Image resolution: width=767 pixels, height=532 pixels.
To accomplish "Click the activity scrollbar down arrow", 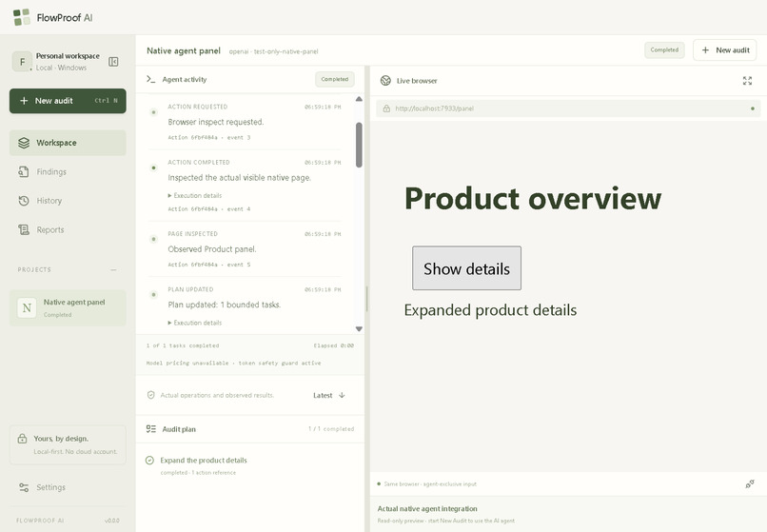I will 359,329.
